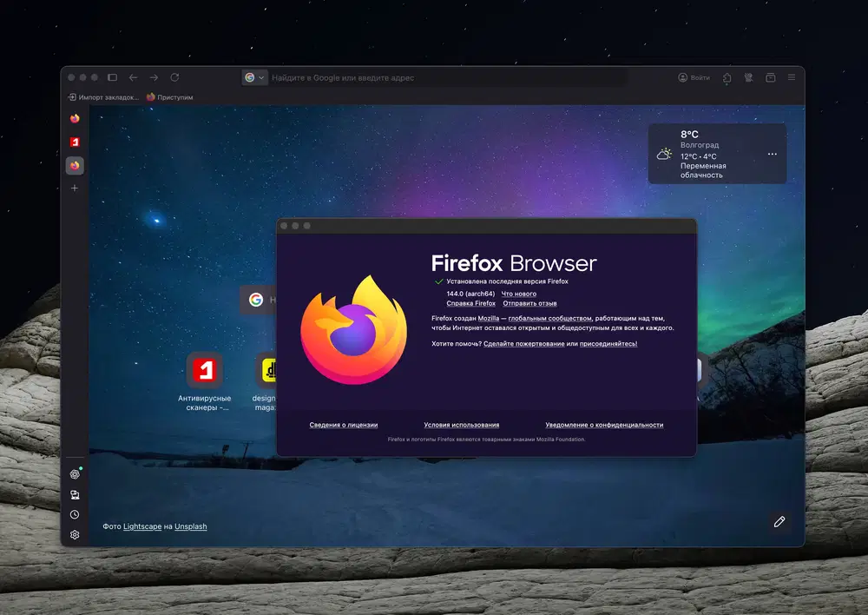Focus the address bar search field
This screenshot has width=868, height=615.
pos(449,77)
